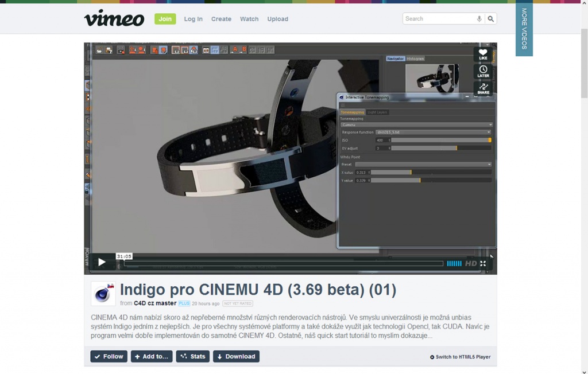Open the Watch menu
Image resolution: width=588 pixels, height=374 pixels.
pyautogui.click(x=249, y=19)
